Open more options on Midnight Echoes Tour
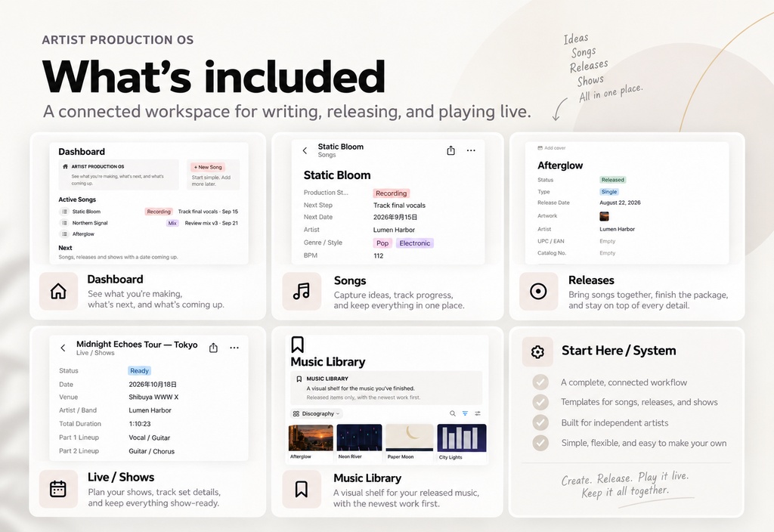Viewport: 774px width, 532px height. (x=234, y=348)
